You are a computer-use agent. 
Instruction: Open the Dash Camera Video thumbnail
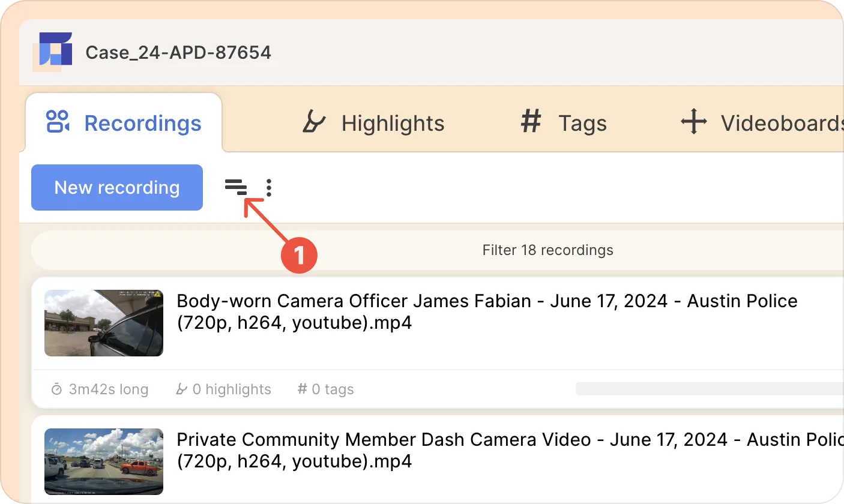tap(104, 461)
